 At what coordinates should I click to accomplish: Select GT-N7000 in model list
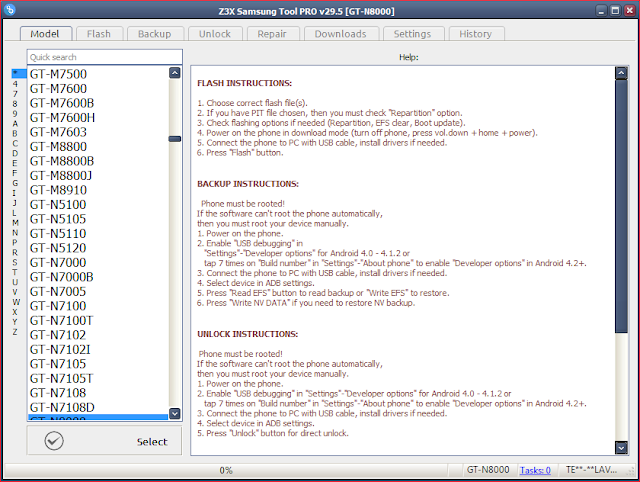coord(98,262)
